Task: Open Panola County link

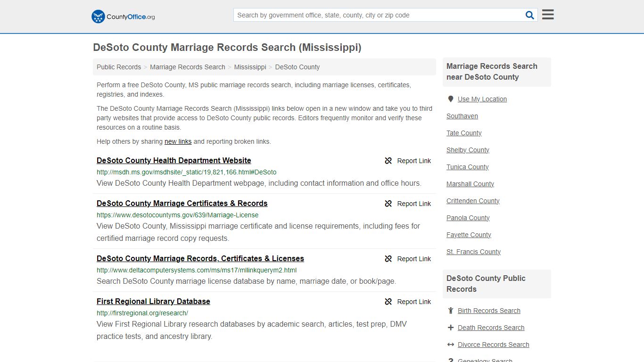Action: [x=468, y=218]
